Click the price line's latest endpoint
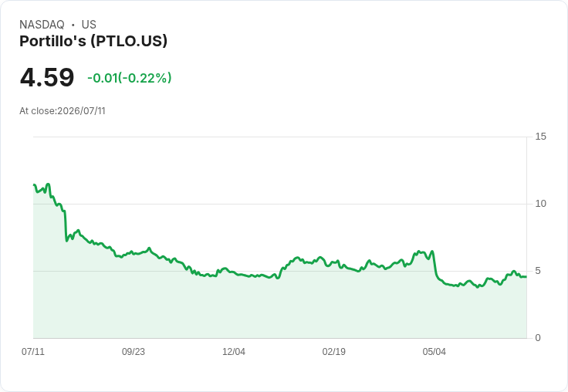 pyautogui.click(x=526, y=277)
